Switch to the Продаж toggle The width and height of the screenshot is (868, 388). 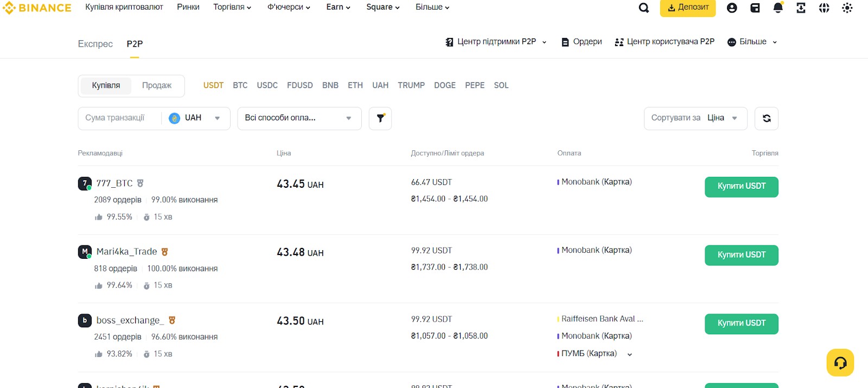(x=157, y=86)
